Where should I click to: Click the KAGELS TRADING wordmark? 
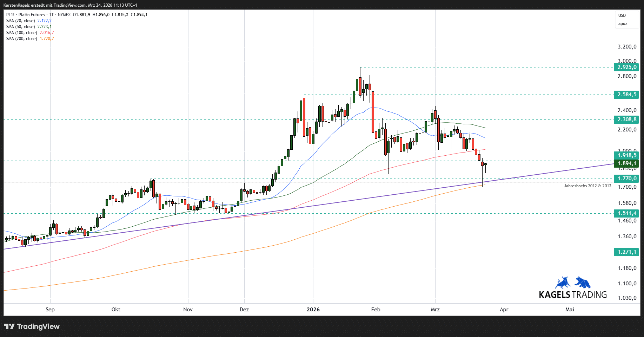tap(573, 295)
